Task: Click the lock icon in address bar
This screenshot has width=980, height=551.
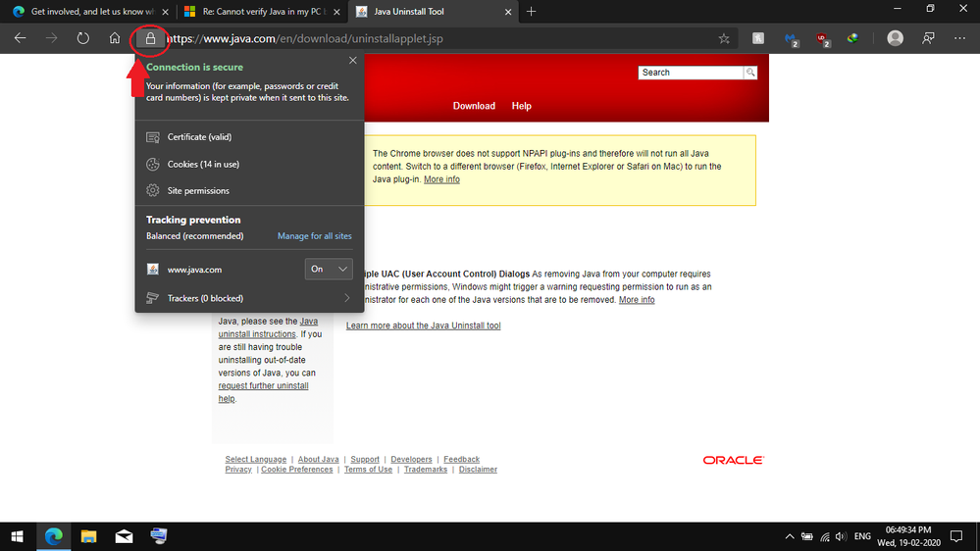Action: (150, 39)
